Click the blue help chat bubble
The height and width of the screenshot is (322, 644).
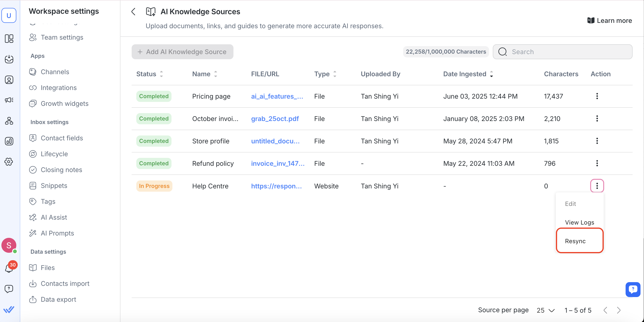(x=633, y=289)
